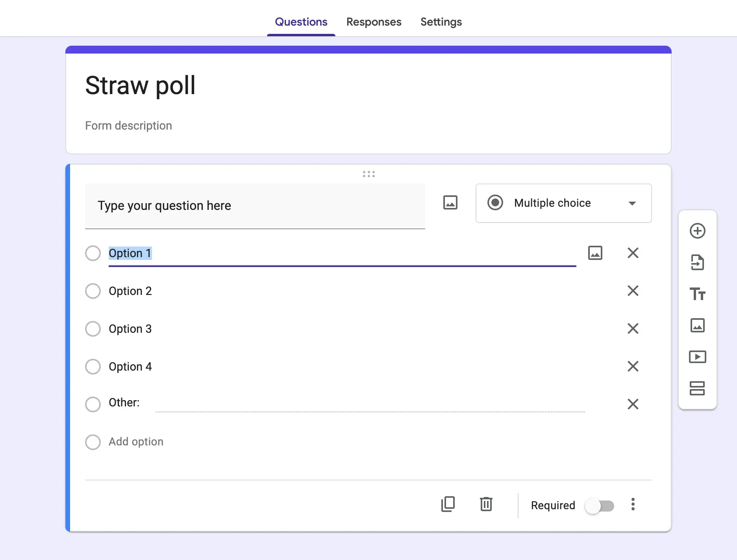Remove Option 1 with its X icon
737x560 pixels.
pyautogui.click(x=633, y=253)
